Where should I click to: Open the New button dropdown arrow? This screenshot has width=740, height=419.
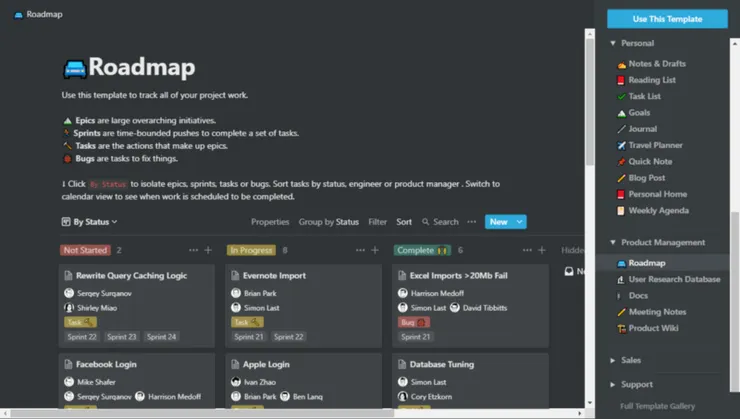(519, 222)
